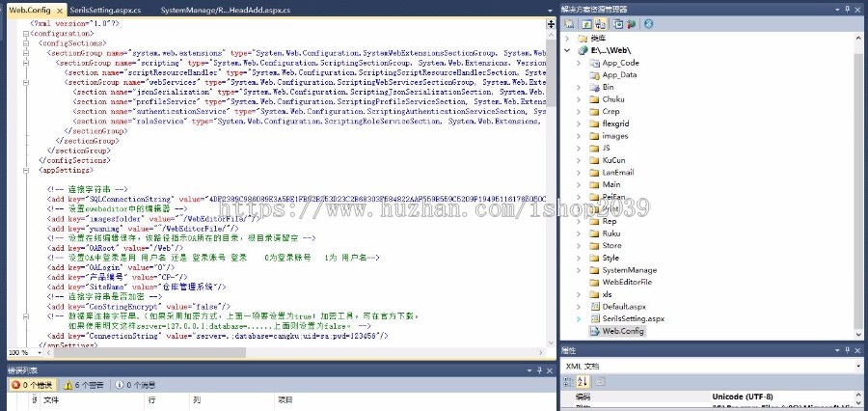This screenshot has width=868, height=411.
Task: Click the Copy Web Site toolbar icon
Action: (618, 24)
